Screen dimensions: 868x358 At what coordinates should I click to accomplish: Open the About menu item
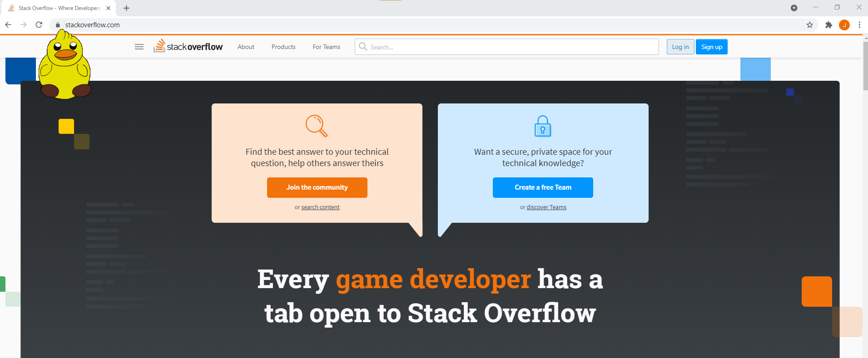(x=246, y=47)
